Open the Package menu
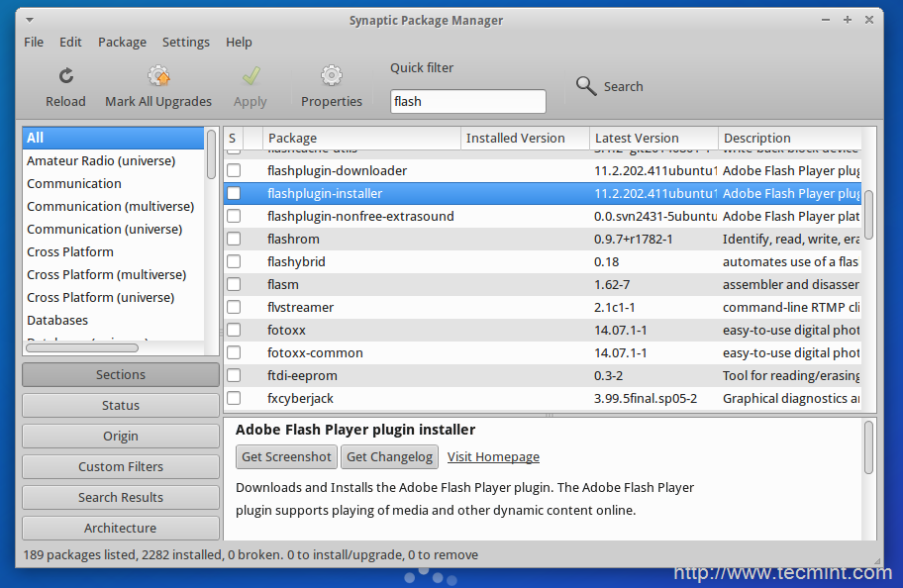 (x=122, y=43)
